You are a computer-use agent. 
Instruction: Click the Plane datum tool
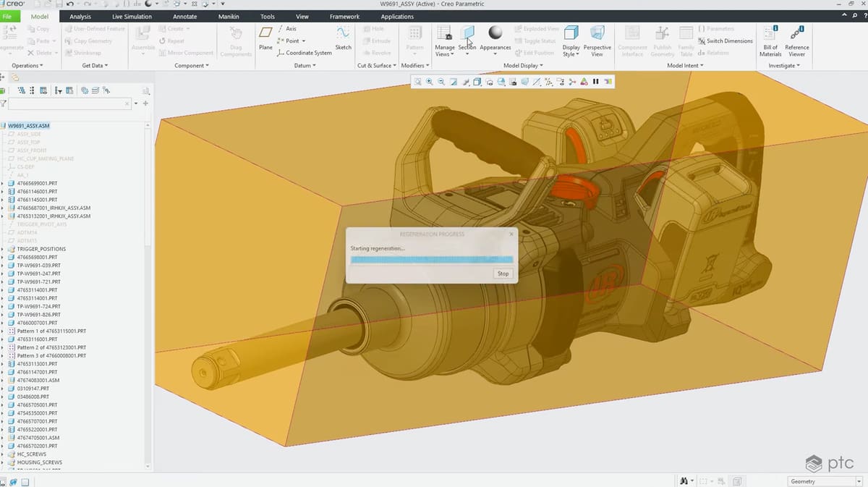(x=265, y=38)
